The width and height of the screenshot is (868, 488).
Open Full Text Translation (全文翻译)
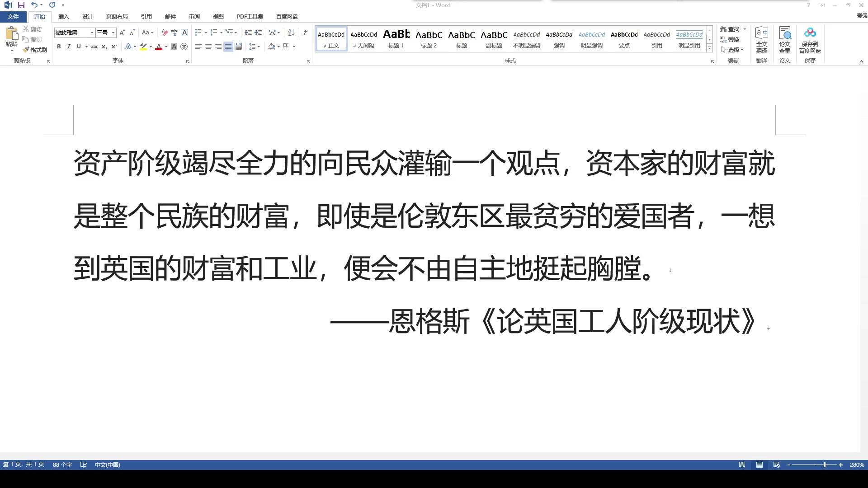click(x=762, y=40)
